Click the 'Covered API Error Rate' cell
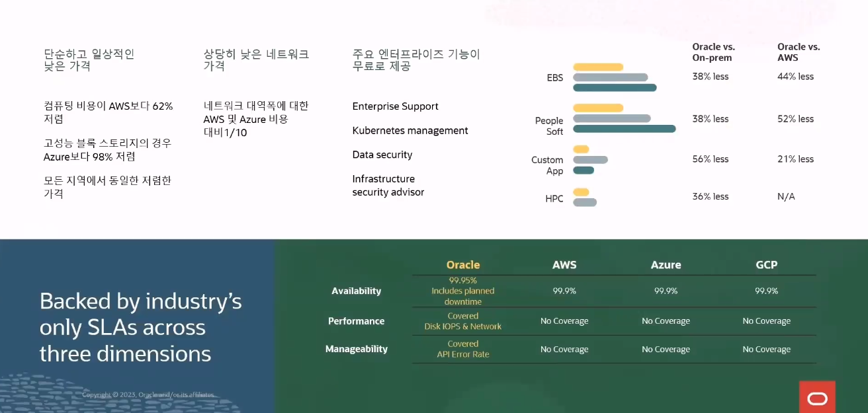This screenshot has width=868, height=413. click(463, 349)
